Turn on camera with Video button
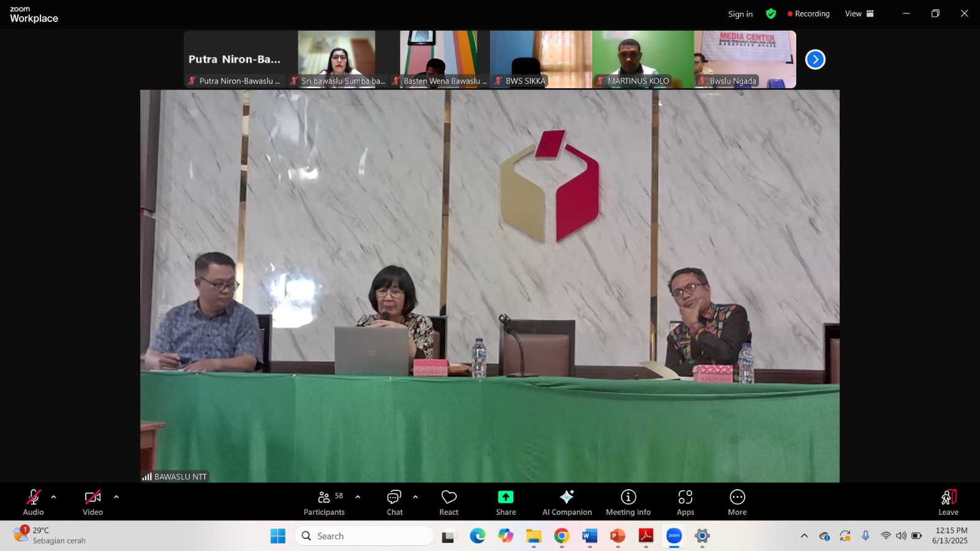Screen dimensions: 980x551 (92, 502)
